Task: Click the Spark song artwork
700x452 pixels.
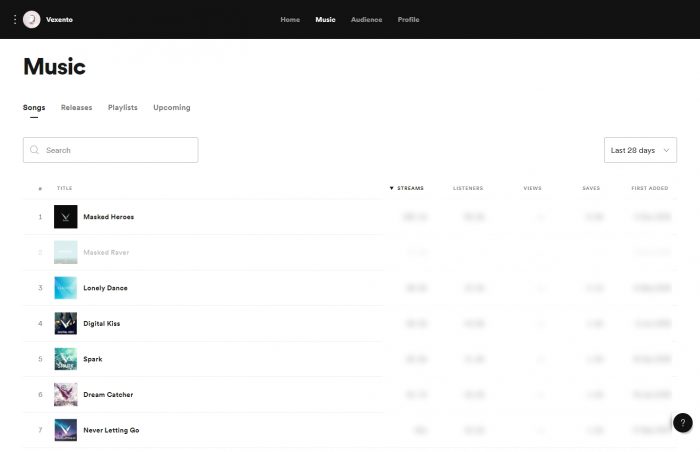Action: 66,359
